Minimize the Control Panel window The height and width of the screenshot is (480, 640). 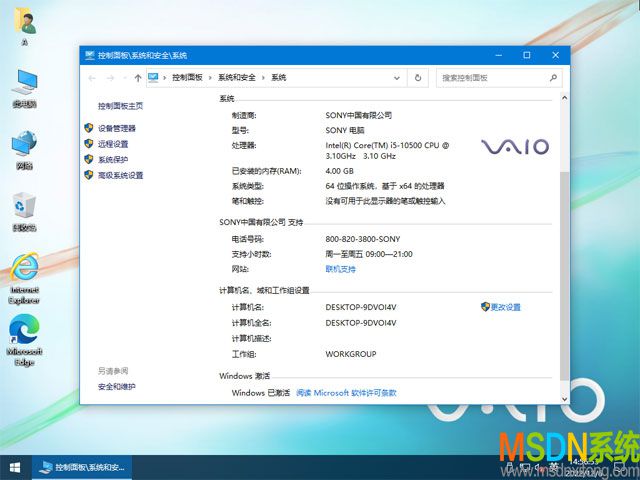point(498,55)
